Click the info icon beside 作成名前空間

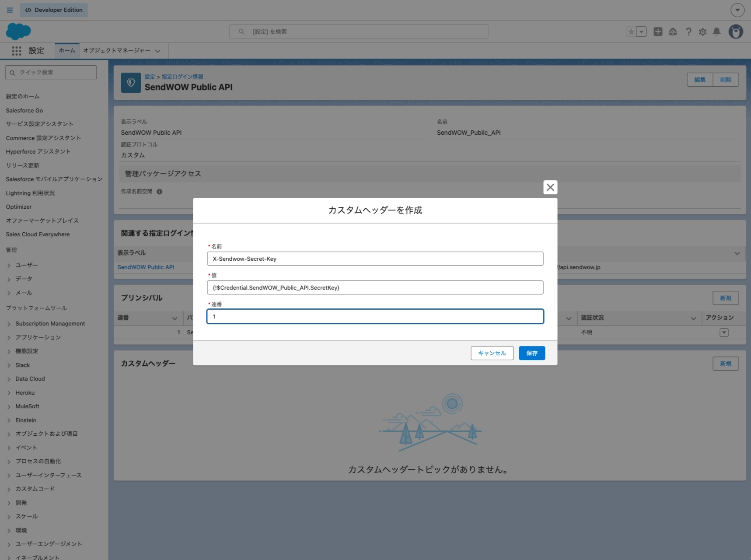coord(160,192)
